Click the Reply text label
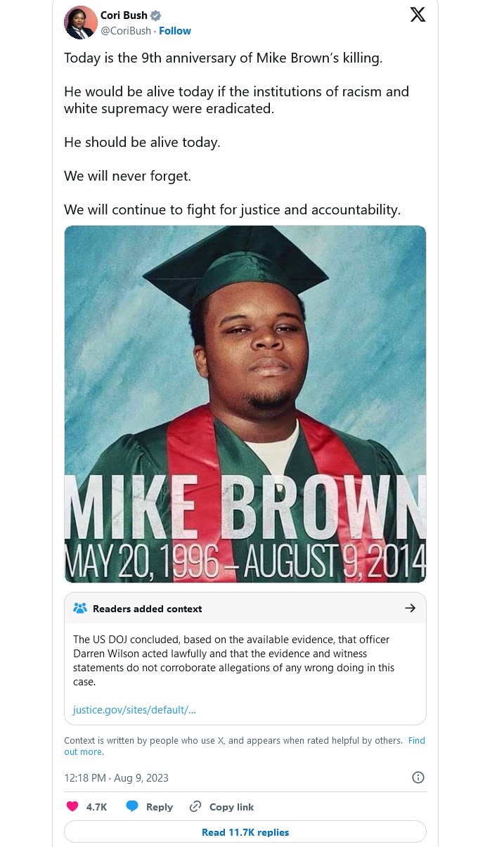 159,807
